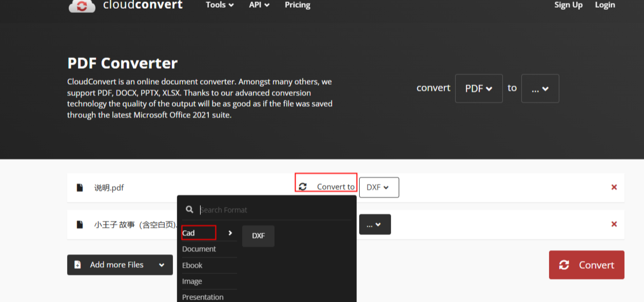Open the target format dropdown in header
The width and height of the screenshot is (644, 302).
(540, 88)
